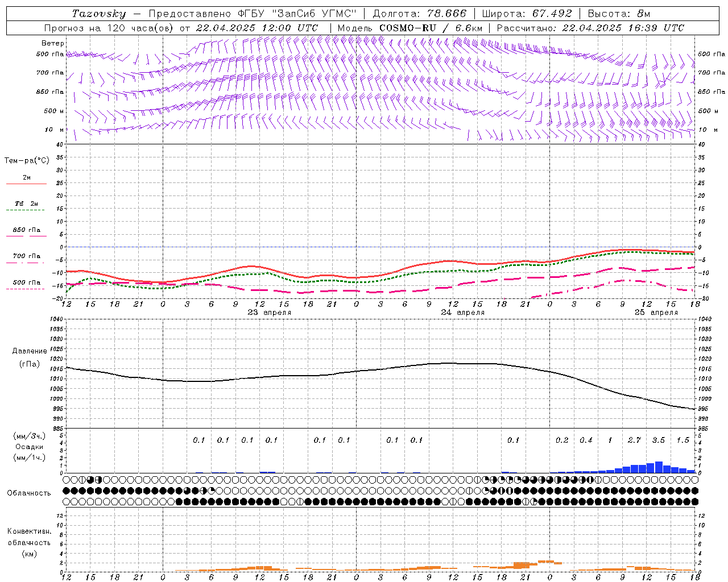
Task: Click the "Ветер" wind panel label
Action: click(53, 43)
